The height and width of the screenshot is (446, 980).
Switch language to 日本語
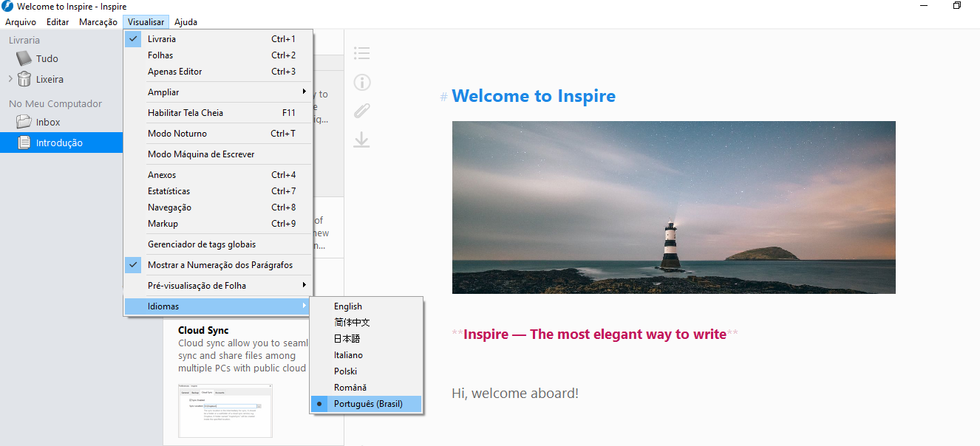click(367, 339)
